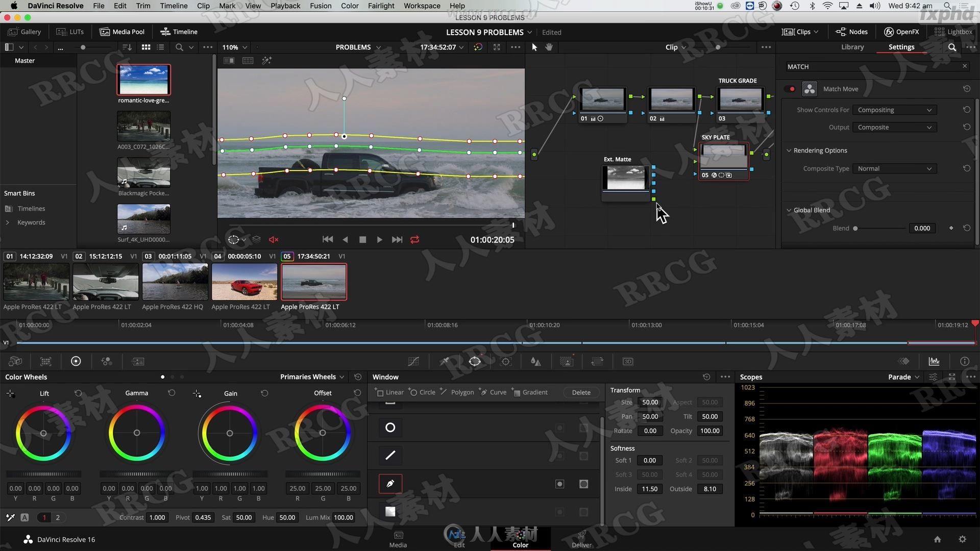Open the Qualifier eyedropper palette
This screenshot has height=551, width=980.
point(445,361)
